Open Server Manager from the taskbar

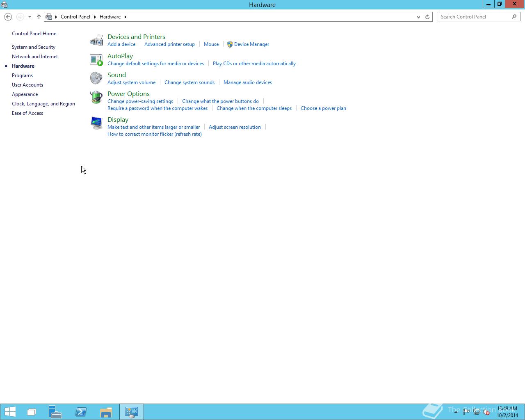(x=55, y=412)
